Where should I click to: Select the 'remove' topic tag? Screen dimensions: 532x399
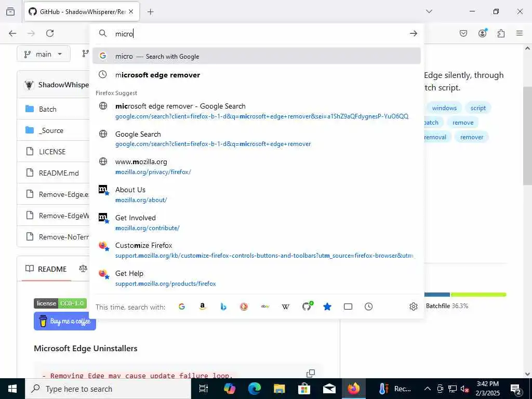pyautogui.click(x=463, y=123)
